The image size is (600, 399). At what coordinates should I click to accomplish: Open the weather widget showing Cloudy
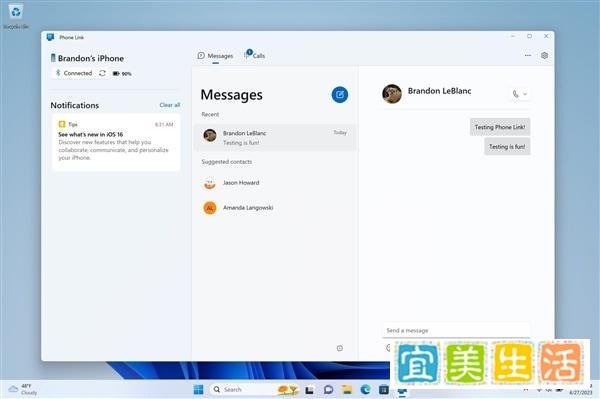pyautogui.click(x=23, y=389)
